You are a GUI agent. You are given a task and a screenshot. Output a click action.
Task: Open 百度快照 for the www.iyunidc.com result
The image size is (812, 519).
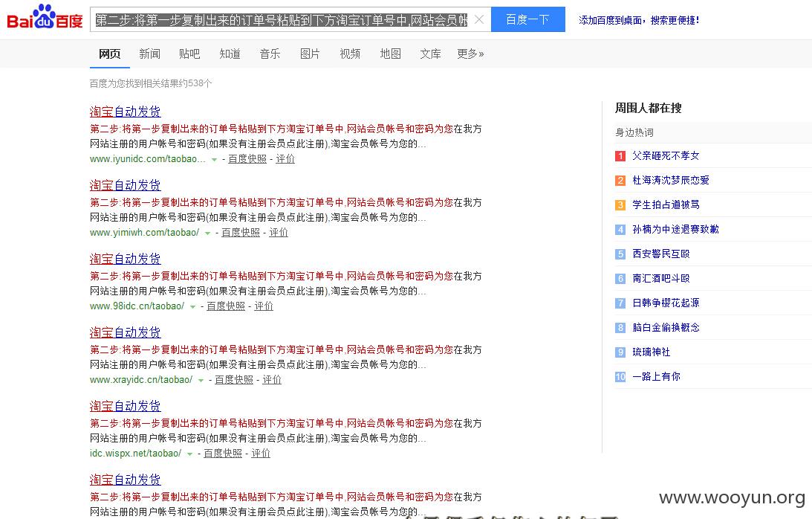point(247,159)
